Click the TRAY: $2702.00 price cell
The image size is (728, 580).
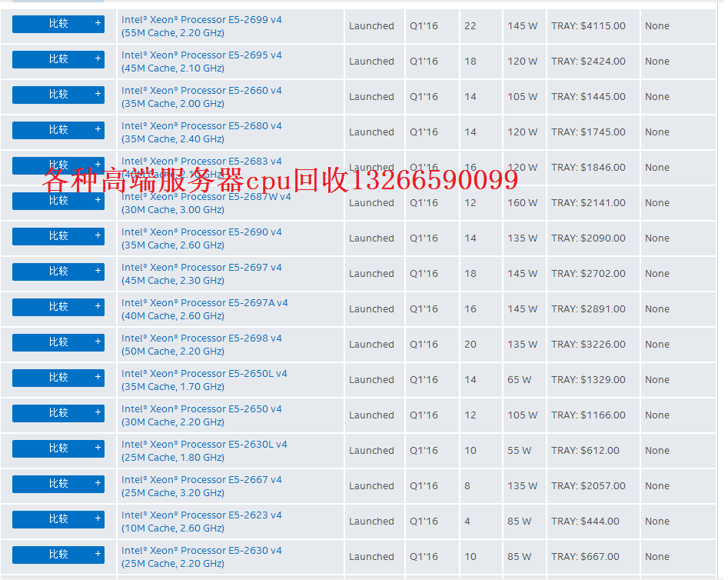click(588, 273)
